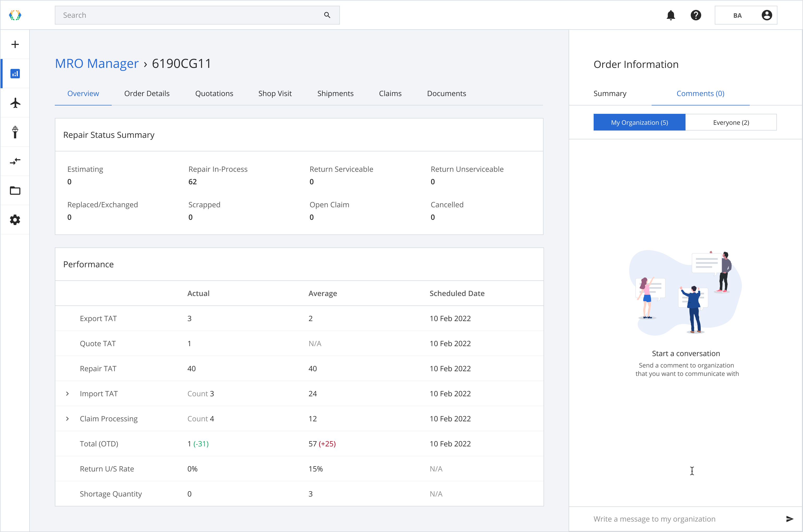Image resolution: width=803 pixels, height=532 pixels.
Task: Click the Order Information heading
Action: [x=636, y=64]
